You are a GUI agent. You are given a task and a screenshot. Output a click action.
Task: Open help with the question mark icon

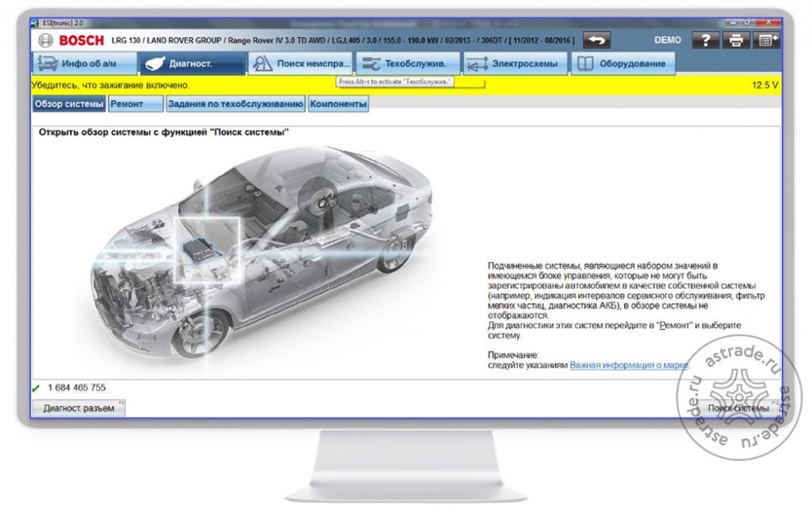705,40
